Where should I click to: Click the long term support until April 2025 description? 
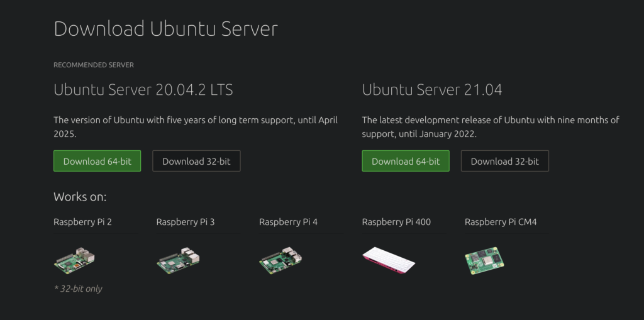click(x=196, y=127)
